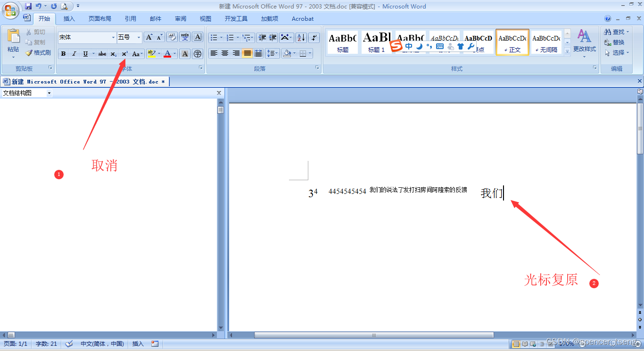Decrease paragraph indent
644x351 pixels.
pos(262,37)
